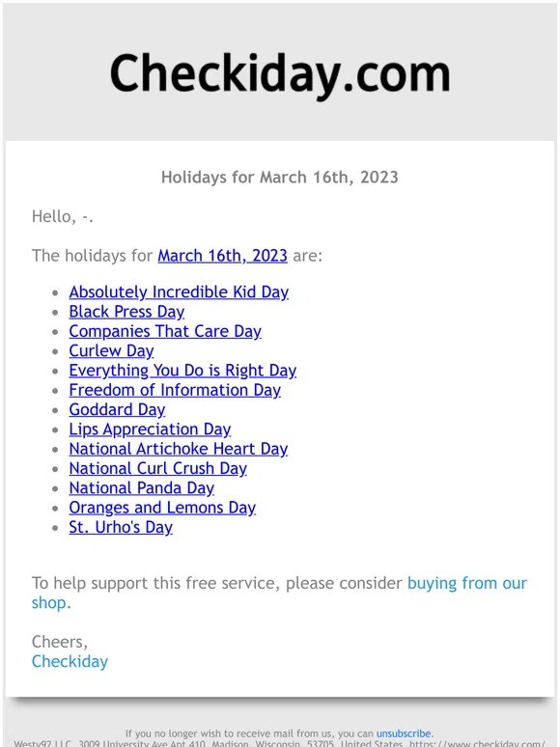
Task: Select the Curlew Day link
Action: [112, 350]
